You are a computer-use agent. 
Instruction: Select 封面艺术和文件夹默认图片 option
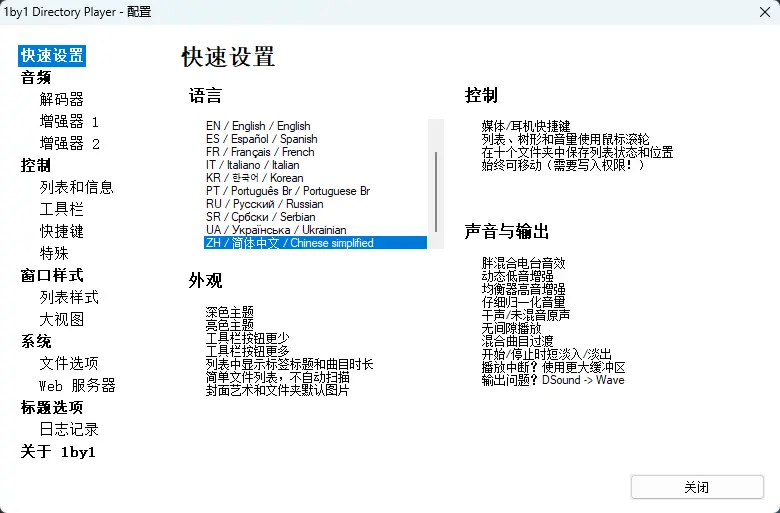tap(278, 390)
